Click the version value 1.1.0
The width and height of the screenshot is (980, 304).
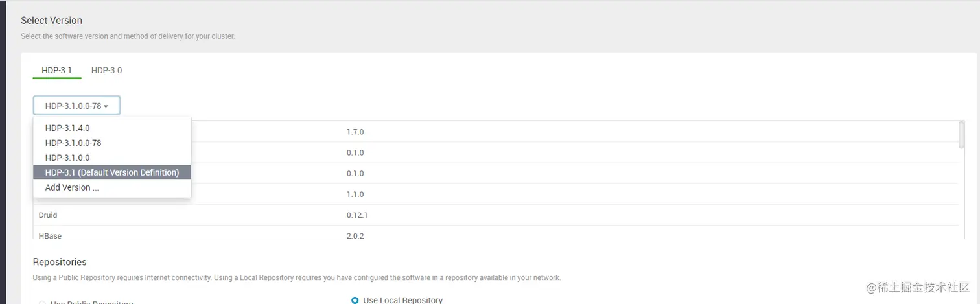pos(355,194)
